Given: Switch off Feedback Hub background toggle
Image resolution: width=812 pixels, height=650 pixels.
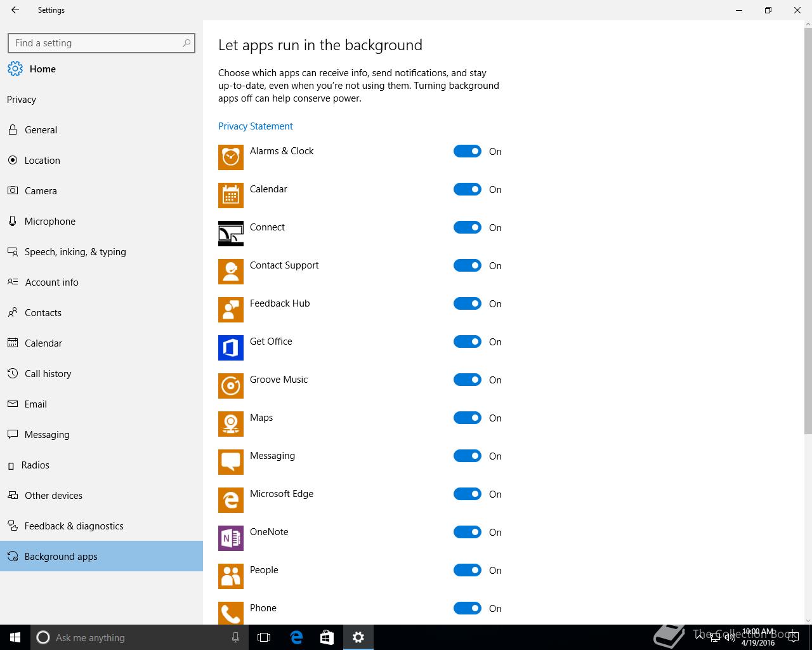Looking at the screenshot, I should [468, 303].
